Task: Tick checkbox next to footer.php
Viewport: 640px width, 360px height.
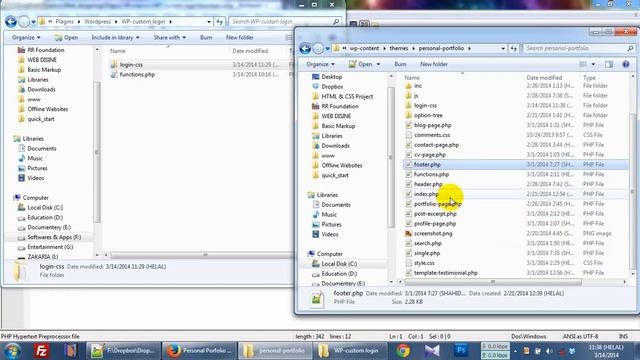Action: [408, 164]
